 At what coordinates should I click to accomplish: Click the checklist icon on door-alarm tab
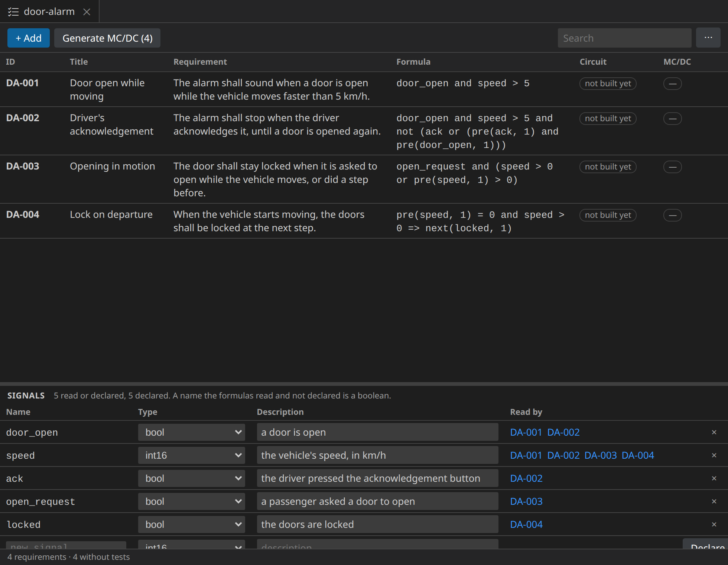coord(13,12)
